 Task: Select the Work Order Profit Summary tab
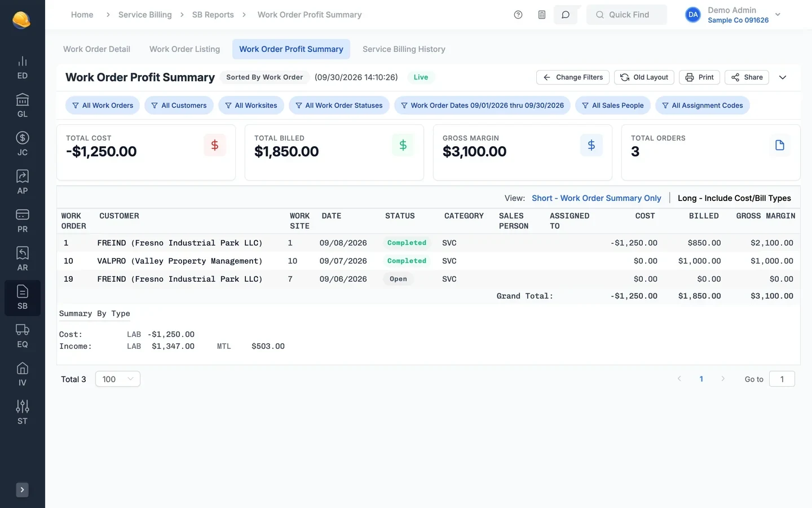(x=291, y=49)
